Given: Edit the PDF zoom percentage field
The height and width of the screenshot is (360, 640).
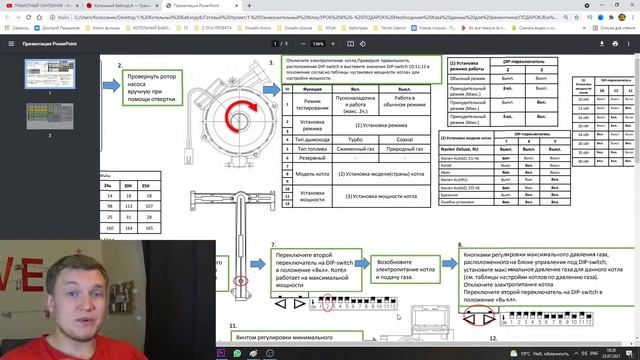Looking at the screenshot, I should click(x=318, y=44).
